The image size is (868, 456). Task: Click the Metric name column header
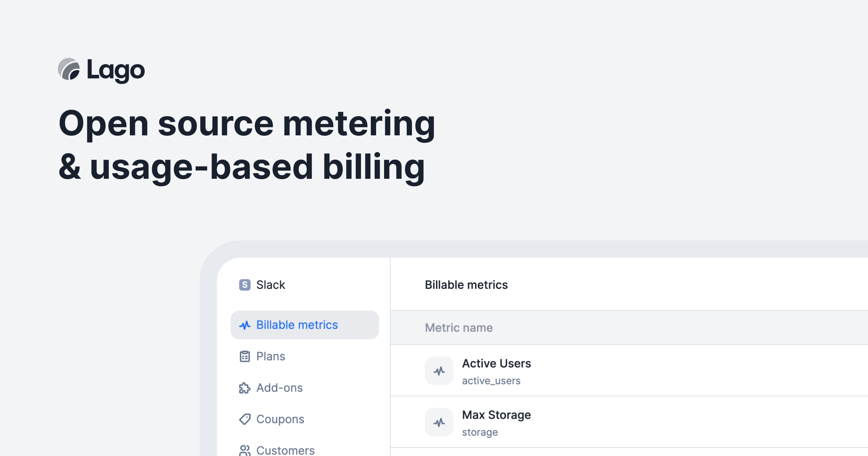point(459,328)
